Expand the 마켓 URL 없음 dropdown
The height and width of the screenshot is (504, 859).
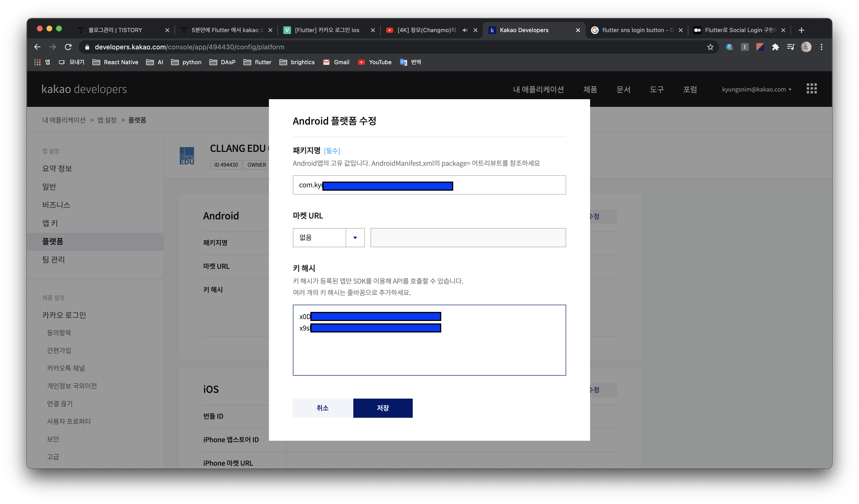(x=355, y=238)
